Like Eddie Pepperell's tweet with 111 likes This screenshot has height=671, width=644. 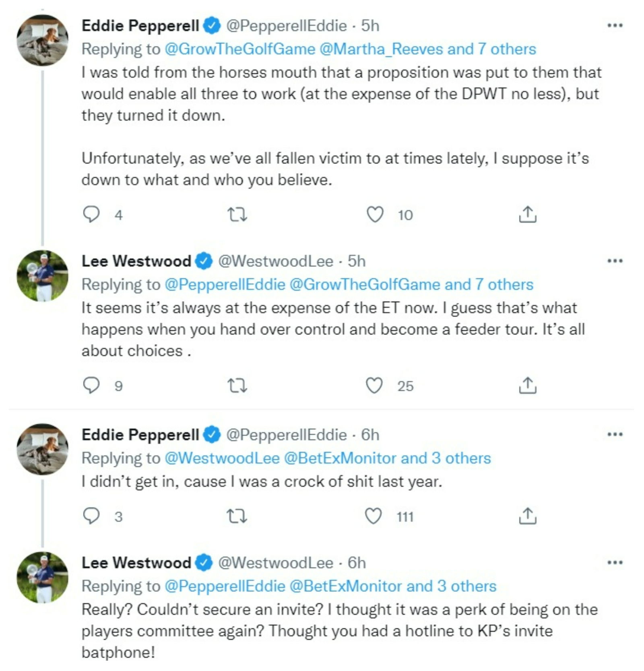point(373,516)
